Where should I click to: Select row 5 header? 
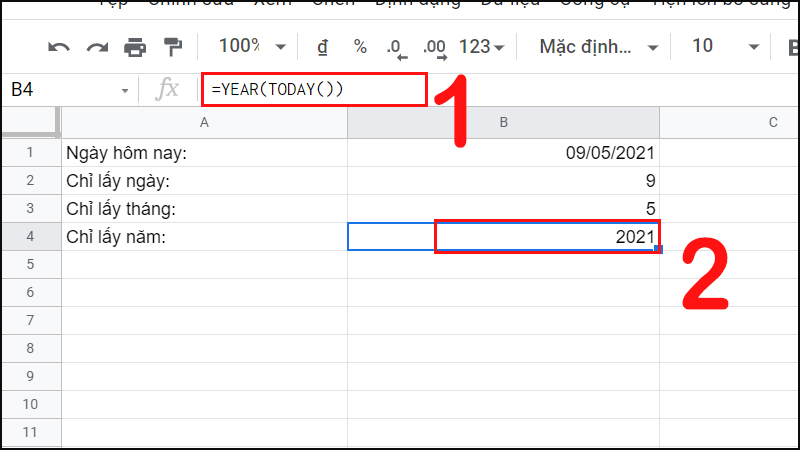[x=31, y=264]
